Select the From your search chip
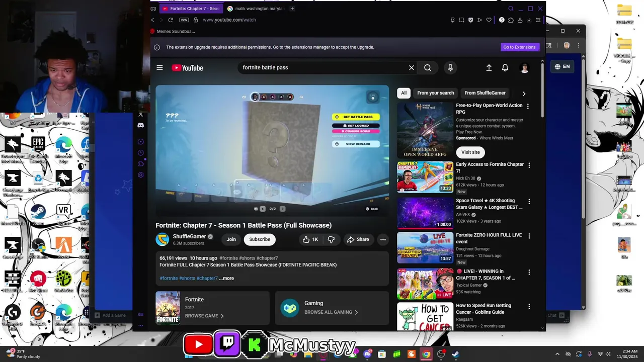644x362 pixels. point(435,93)
